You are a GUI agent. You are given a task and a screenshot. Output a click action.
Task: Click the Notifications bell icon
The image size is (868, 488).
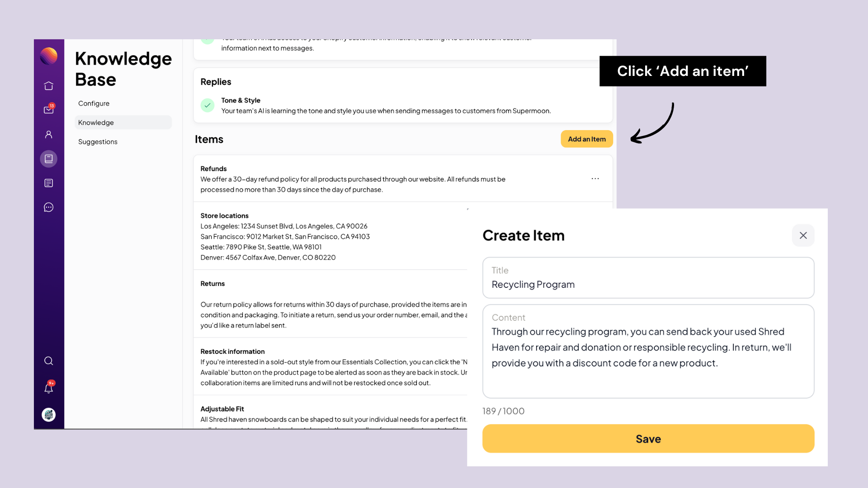49,388
